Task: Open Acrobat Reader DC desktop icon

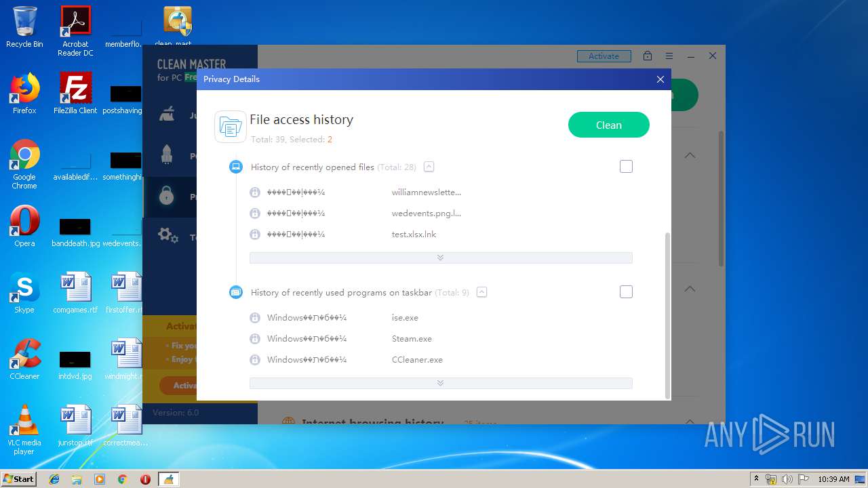Action: 75,31
